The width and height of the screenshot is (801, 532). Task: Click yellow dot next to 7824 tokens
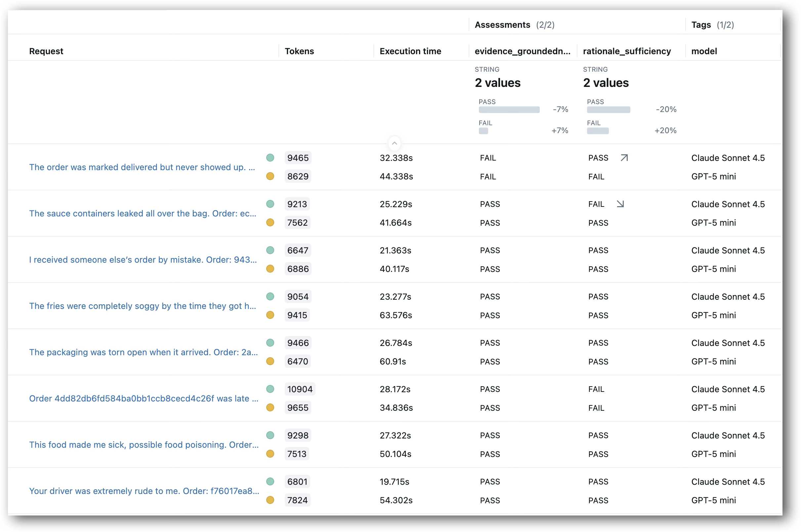tap(270, 500)
